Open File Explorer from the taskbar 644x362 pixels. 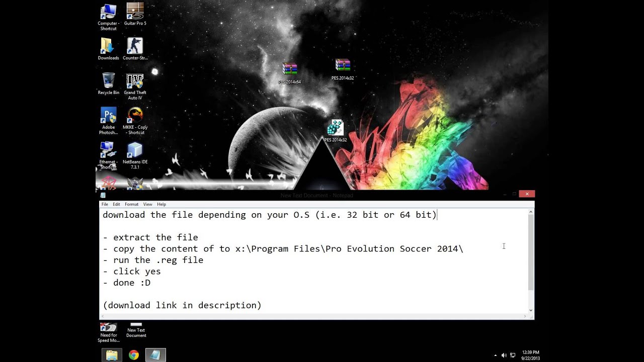click(112, 355)
